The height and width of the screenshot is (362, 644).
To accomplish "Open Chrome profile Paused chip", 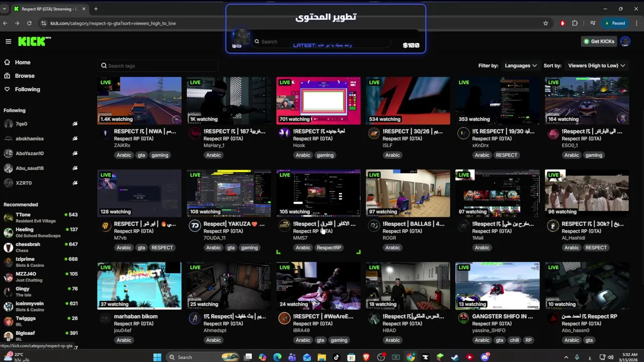I will click(615, 23).
